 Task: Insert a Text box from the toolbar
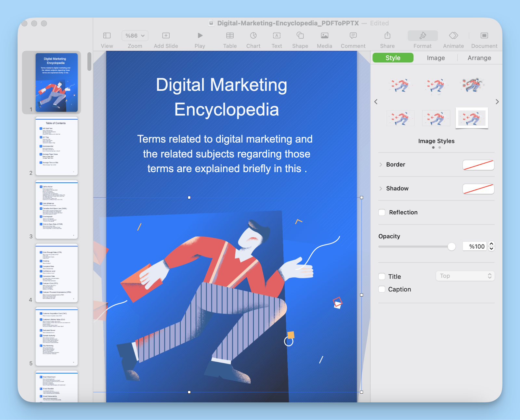[277, 39]
